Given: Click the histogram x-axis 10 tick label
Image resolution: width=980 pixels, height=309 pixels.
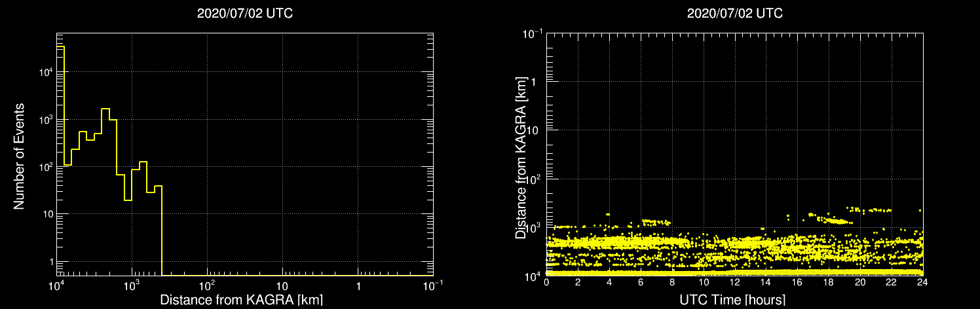Looking at the screenshot, I should click(282, 287).
